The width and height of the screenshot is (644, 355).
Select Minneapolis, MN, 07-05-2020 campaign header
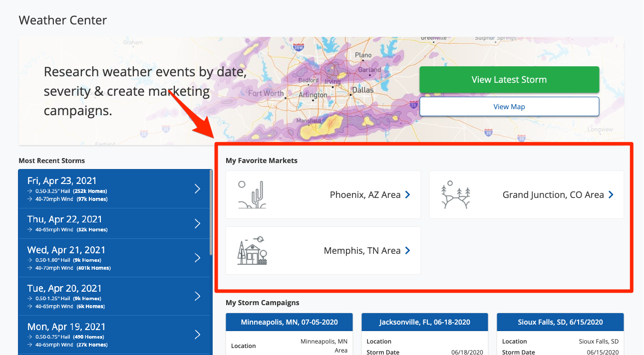coord(289,322)
